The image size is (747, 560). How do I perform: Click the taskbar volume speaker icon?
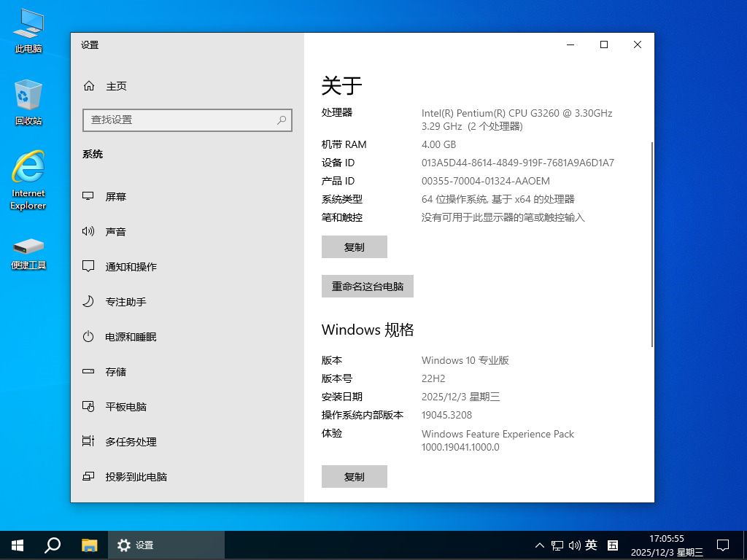[574, 545]
